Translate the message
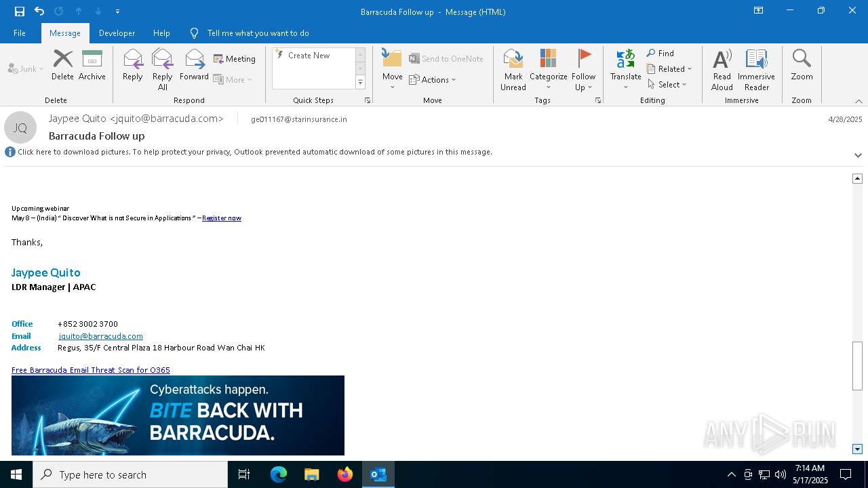 [x=626, y=69]
